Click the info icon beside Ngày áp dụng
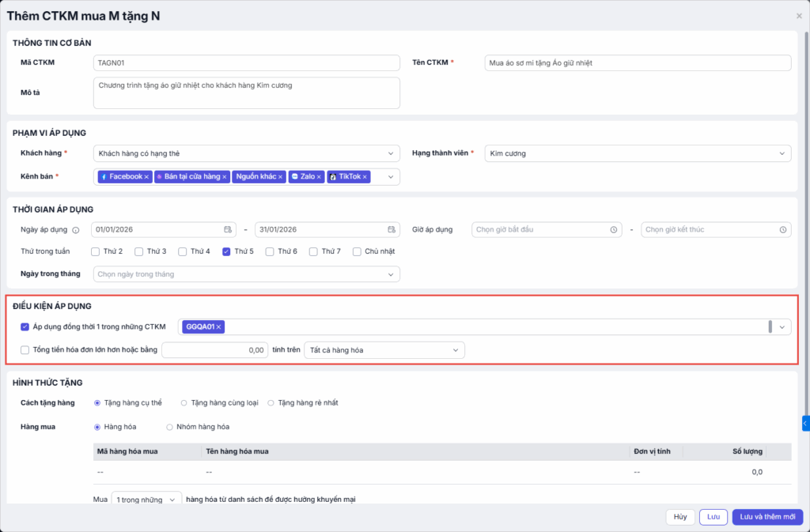Screen dimensions: 810x532 coord(76,230)
